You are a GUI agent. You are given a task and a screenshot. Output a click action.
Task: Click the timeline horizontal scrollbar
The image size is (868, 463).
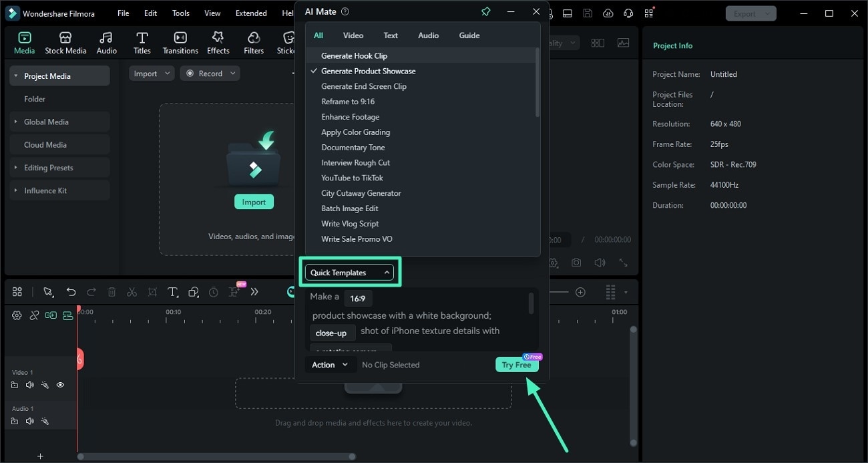(x=216, y=457)
